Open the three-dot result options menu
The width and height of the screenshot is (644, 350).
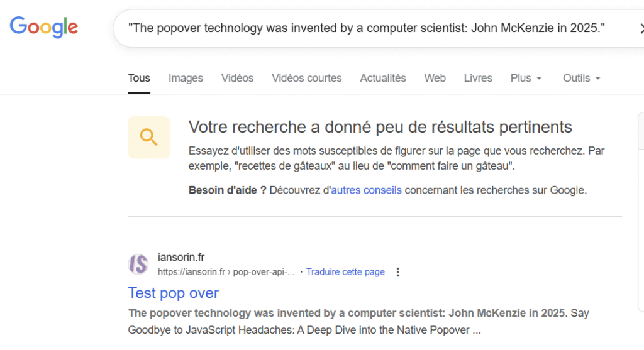tap(397, 272)
